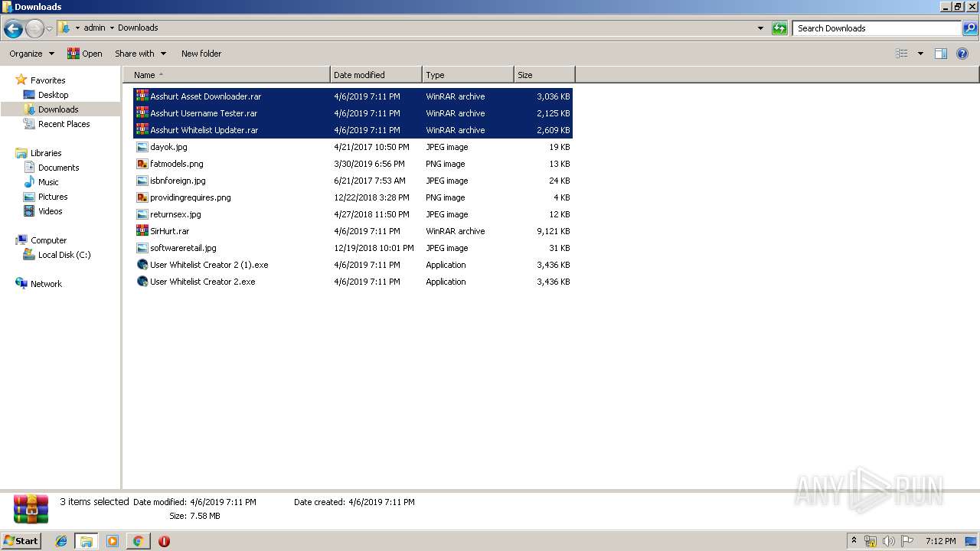
Task: Select providingrequires.png file icon
Action: (142, 197)
